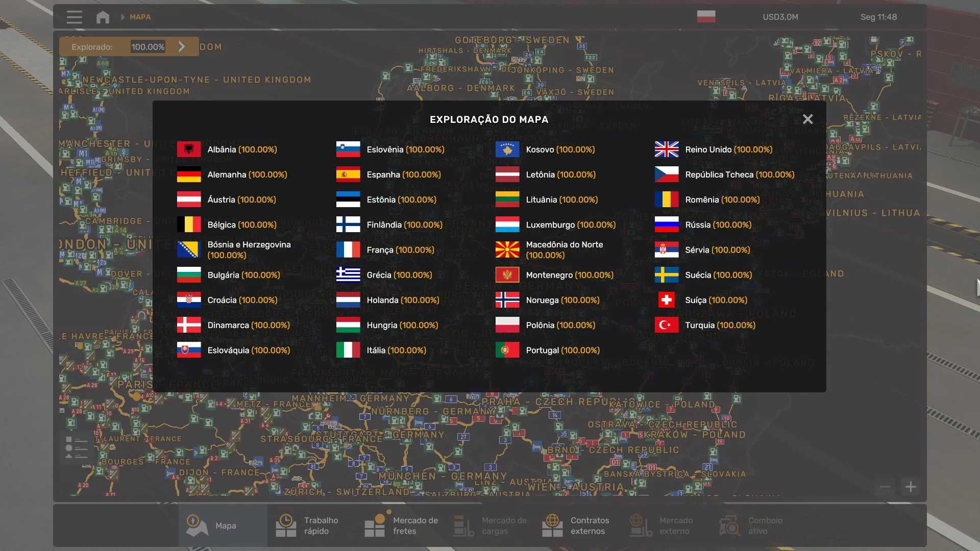Zoom out map with minus button
Image resolution: width=980 pixels, height=551 pixels.
tap(885, 487)
